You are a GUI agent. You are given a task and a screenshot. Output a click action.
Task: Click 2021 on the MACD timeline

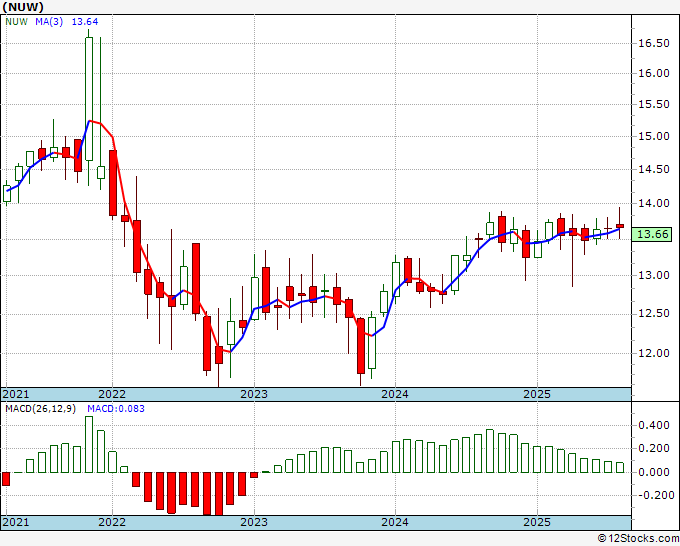pos(16,522)
